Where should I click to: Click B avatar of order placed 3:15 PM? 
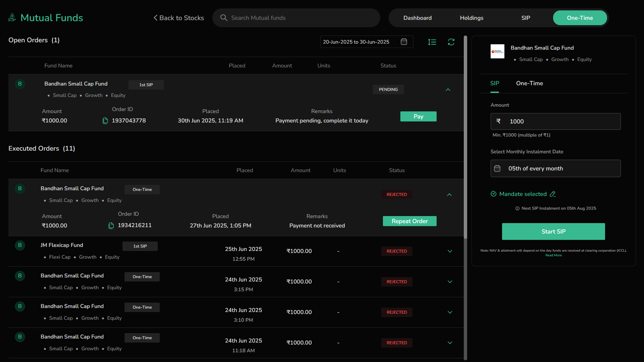(x=20, y=276)
